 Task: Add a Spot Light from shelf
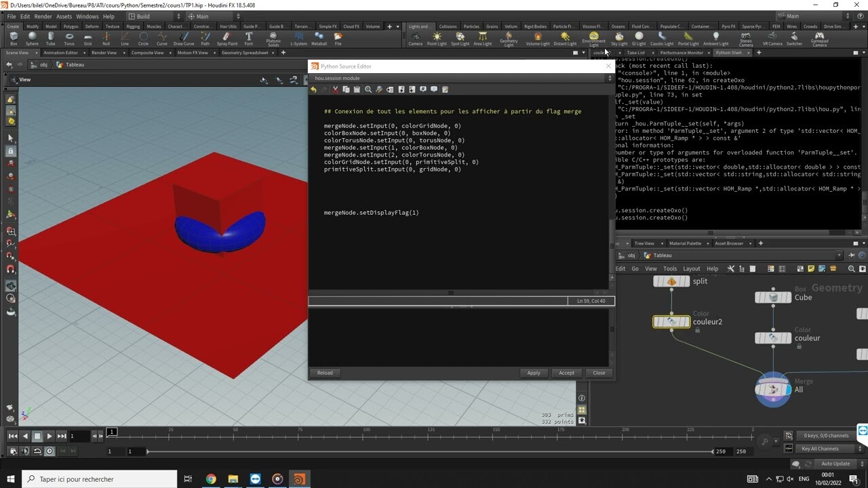pyautogui.click(x=460, y=39)
